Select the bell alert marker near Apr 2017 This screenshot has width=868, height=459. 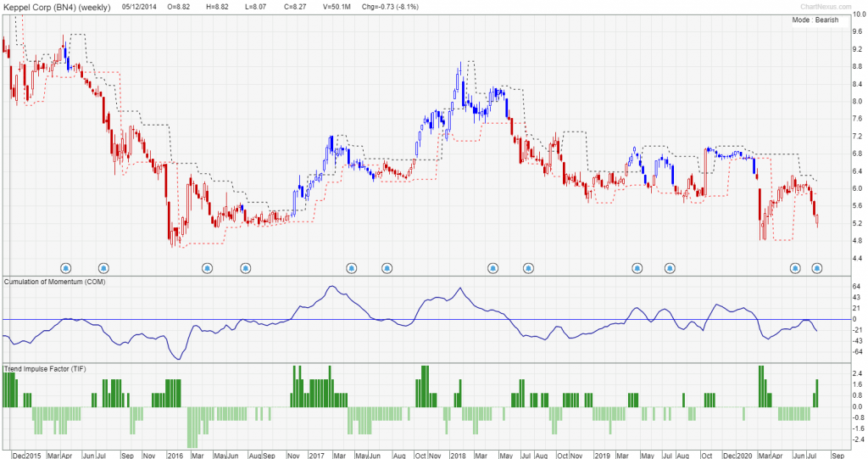[352, 268]
